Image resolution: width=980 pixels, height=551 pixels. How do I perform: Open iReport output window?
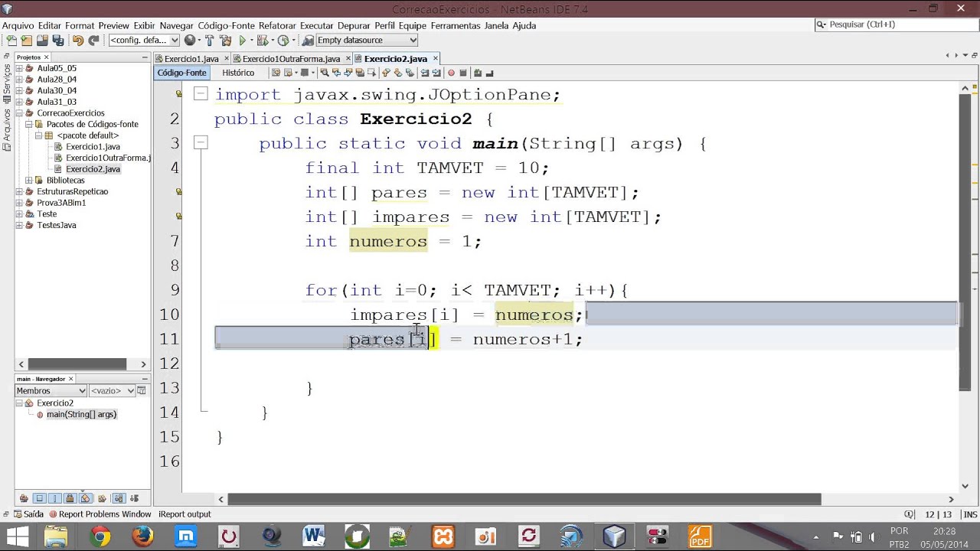(185, 514)
